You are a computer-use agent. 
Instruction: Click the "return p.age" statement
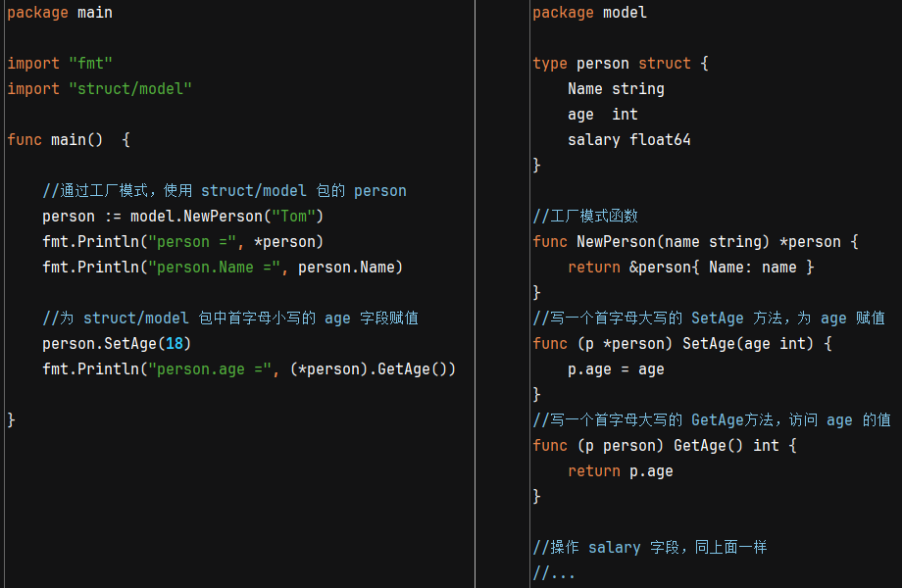click(x=620, y=471)
